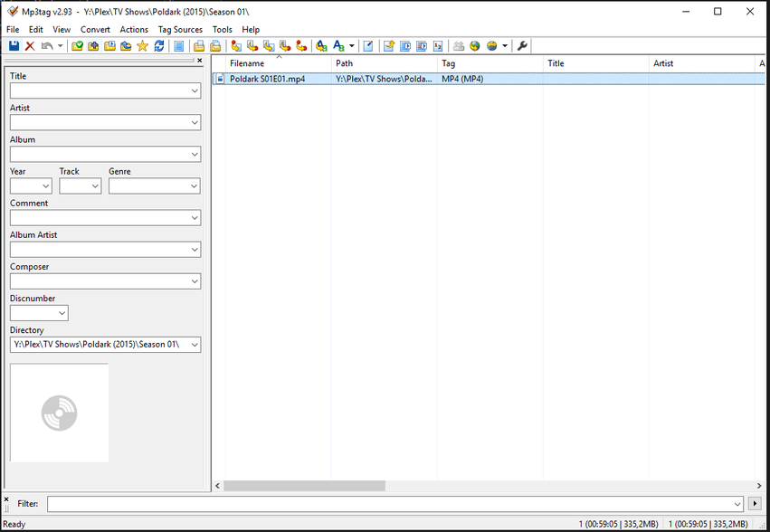The width and height of the screenshot is (770, 532).
Task: Sort by the Title column header
Action: [x=596, y=63]
